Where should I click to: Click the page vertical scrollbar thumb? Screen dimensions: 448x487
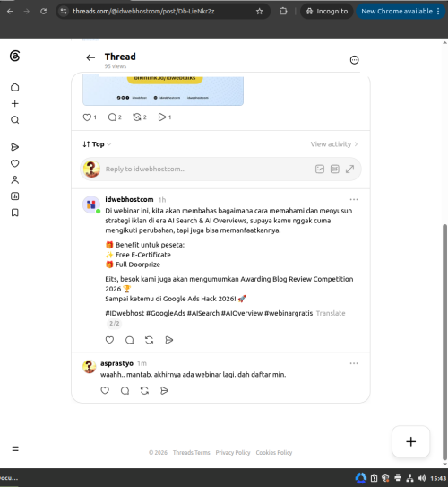(445, 342)
